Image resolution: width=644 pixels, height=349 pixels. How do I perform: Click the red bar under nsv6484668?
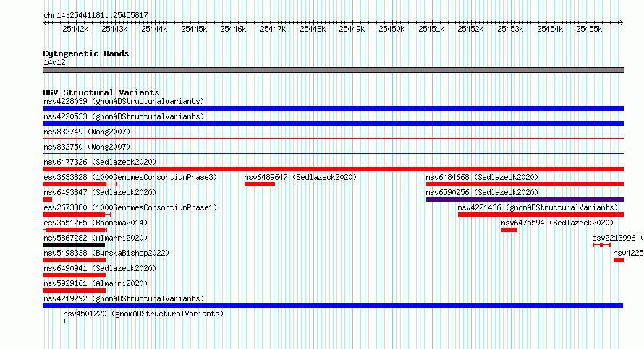click(525, 184)
